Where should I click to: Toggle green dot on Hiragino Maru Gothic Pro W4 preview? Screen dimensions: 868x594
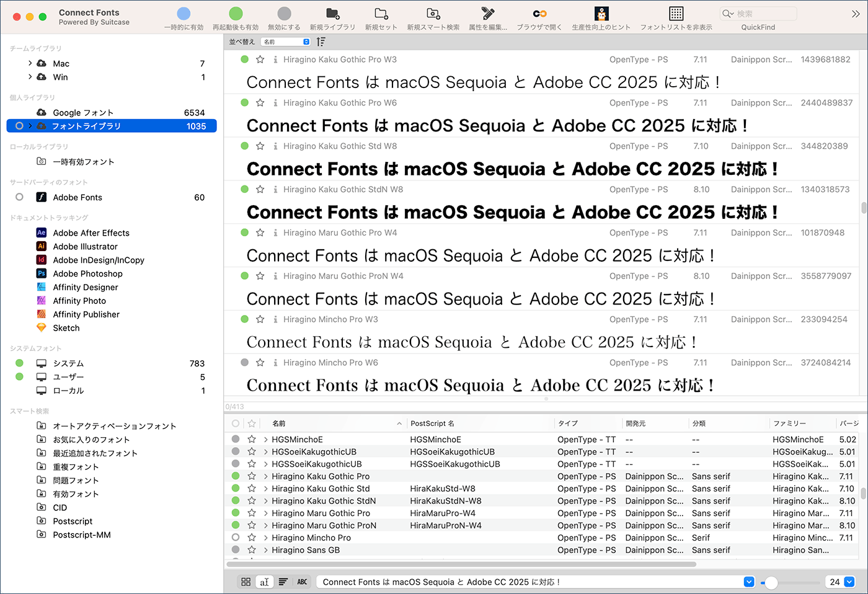coord(245,233)
